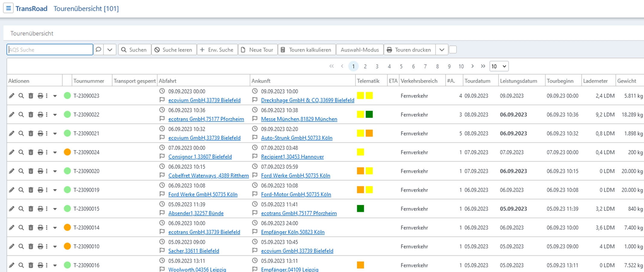
Task: Print tour T-23090024 with printer icon
Action: [40, 152]
